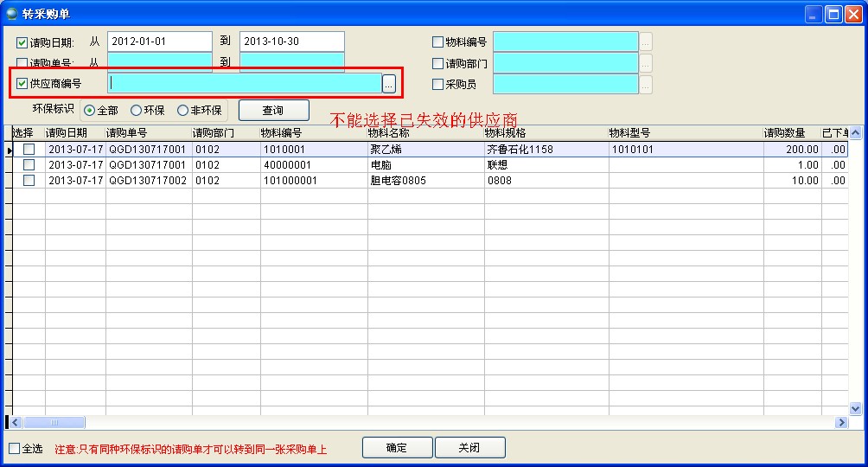Click the 关闭 close button

tap(469, 448)
